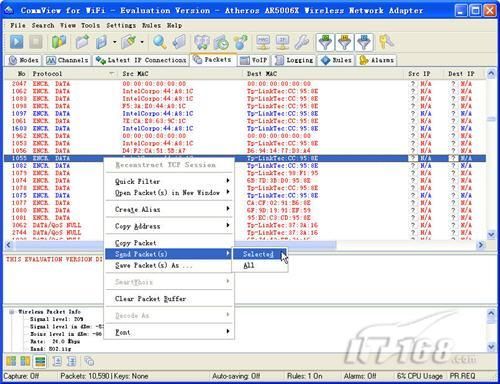Click packet list vertical scrollbar down arrow
The width and height of the screenshot is (500, 384).
click(491, 235)
